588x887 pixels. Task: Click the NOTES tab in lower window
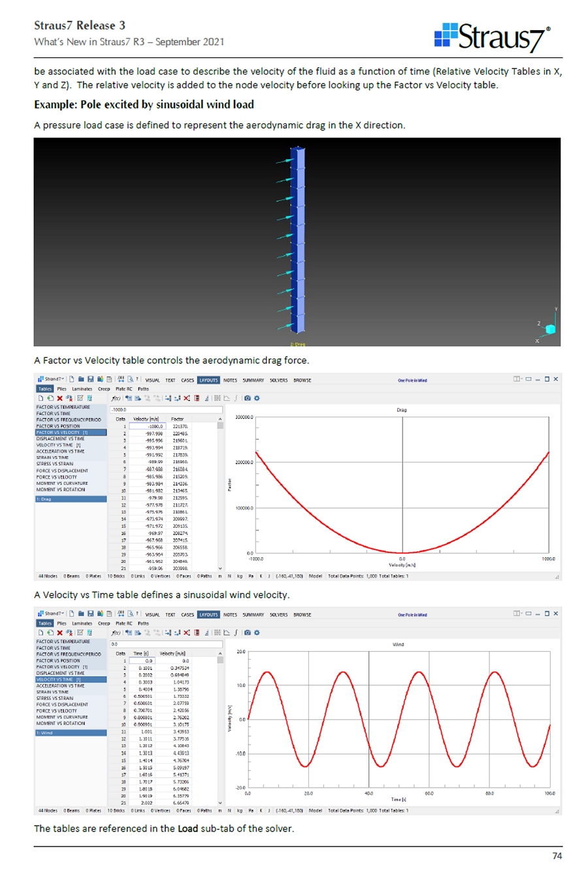point(230,615)
